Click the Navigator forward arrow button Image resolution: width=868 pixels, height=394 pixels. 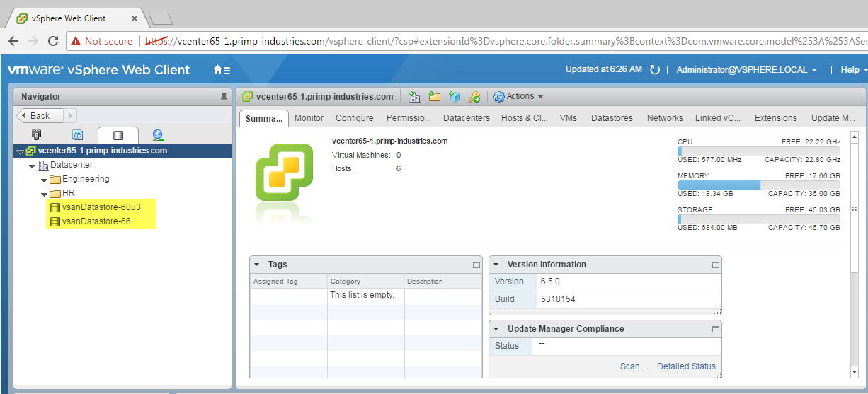(x=71, y=115)
